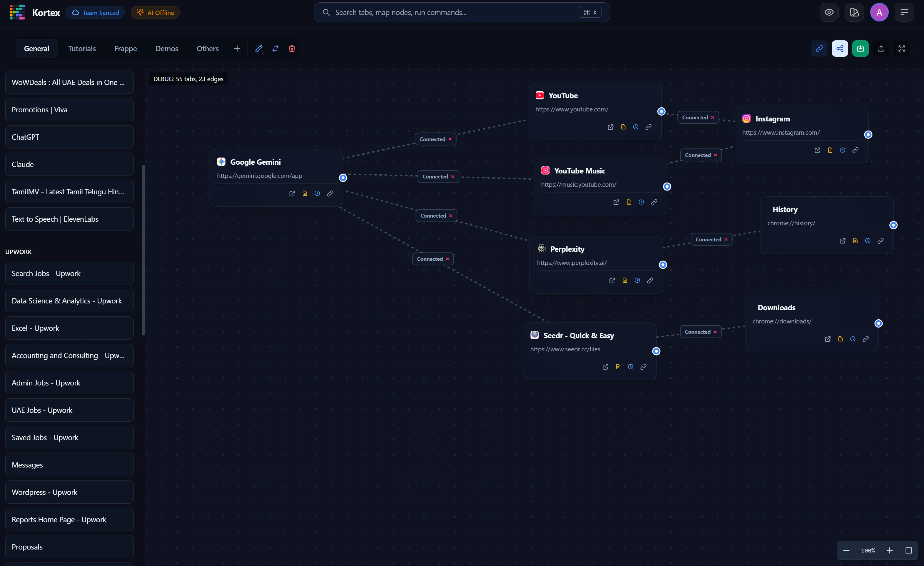Image resolution: width=924 pixels, height=566 pixels.
Task: Open Downloads node external-link icon
Action: click(x=828, y=339)
